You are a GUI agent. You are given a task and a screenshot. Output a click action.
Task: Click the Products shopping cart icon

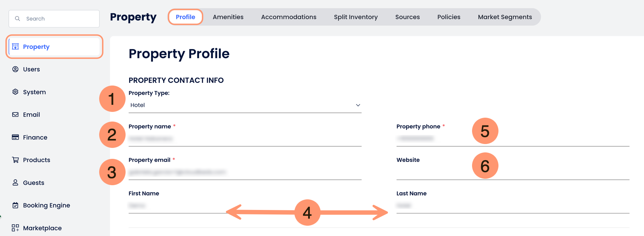(x=15, y=160)
